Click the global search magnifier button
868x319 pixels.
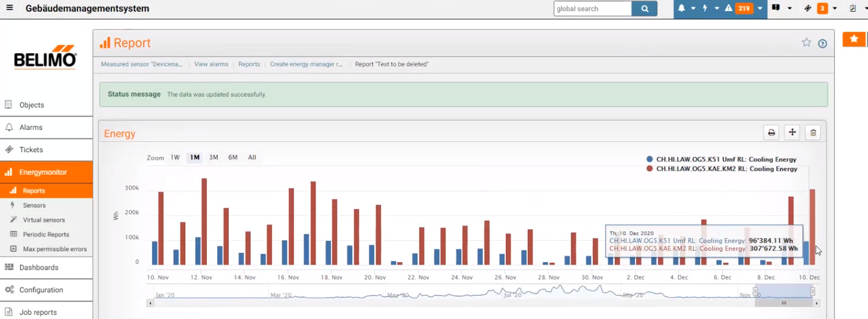644,9
